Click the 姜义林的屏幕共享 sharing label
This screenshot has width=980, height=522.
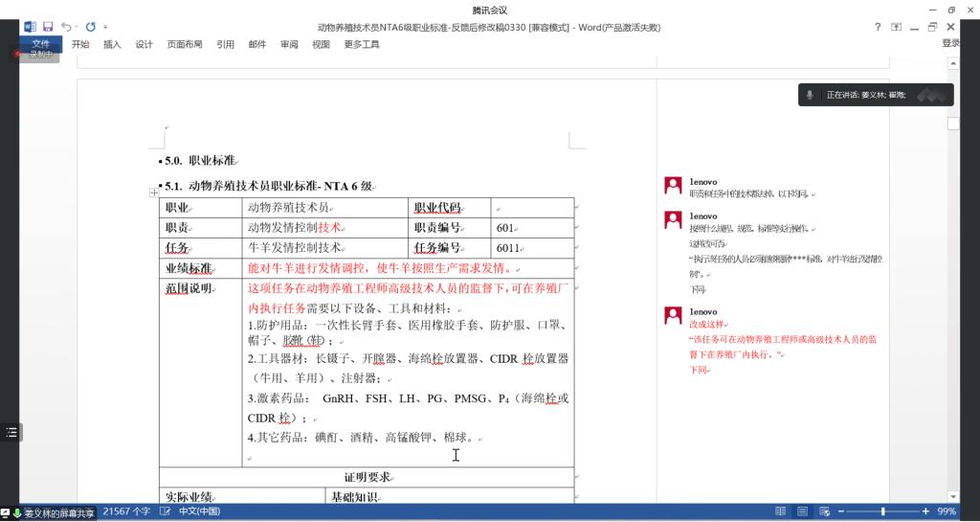click(59, 514)
